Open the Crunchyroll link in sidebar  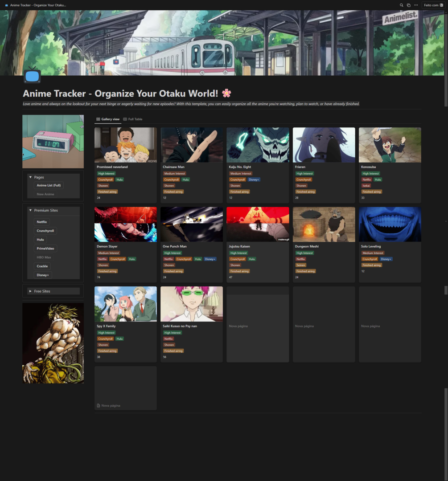click(45, 231)
